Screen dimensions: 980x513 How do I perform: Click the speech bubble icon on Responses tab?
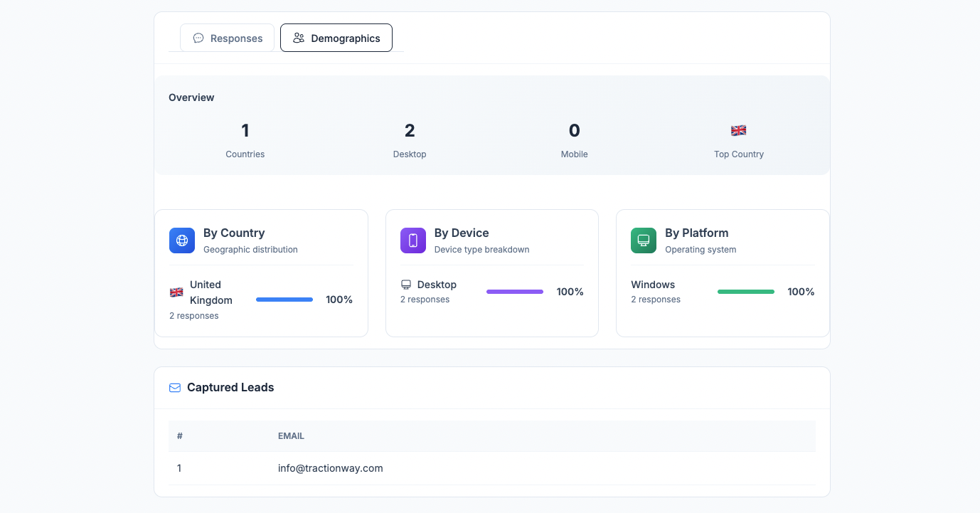tap(198, 38)
